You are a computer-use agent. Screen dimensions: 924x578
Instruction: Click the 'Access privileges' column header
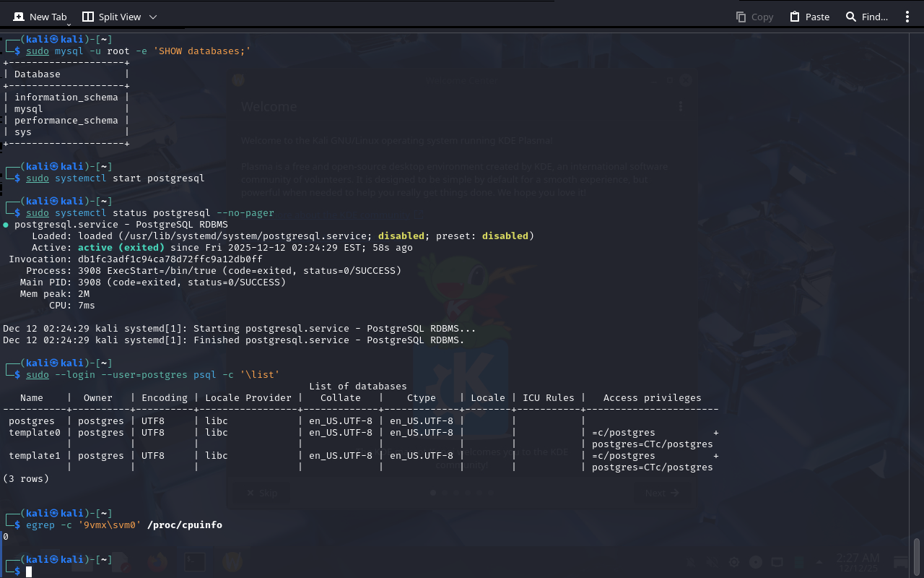tap(652, 398)
